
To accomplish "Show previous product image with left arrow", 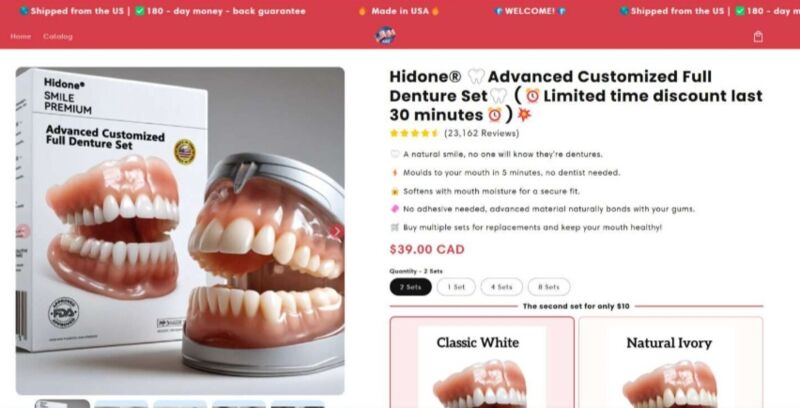I will click(23, 232).
